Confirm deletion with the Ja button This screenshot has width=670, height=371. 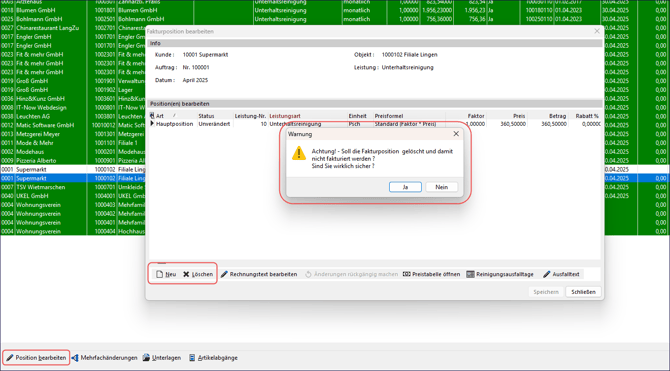pyautogui.click(x=405, y=187)
